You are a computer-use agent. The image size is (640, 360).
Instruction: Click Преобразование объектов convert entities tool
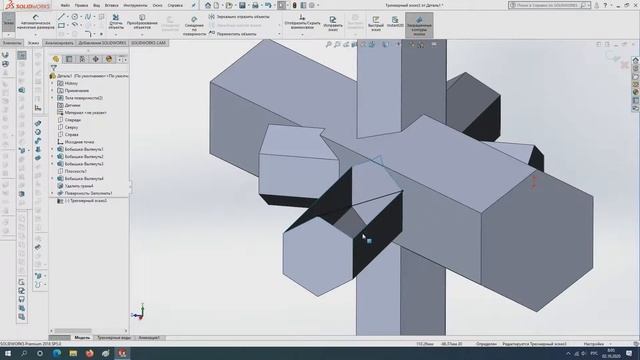[x=142, y=22]
